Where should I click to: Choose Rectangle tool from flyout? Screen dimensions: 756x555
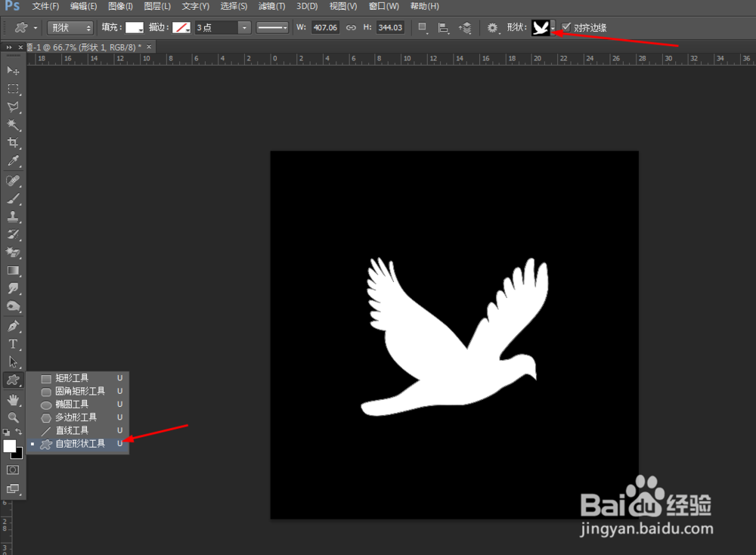pos(78,378)
